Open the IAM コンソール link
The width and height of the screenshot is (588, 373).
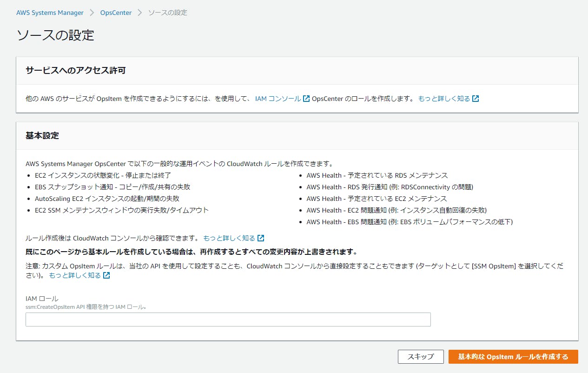click(278, 99)
